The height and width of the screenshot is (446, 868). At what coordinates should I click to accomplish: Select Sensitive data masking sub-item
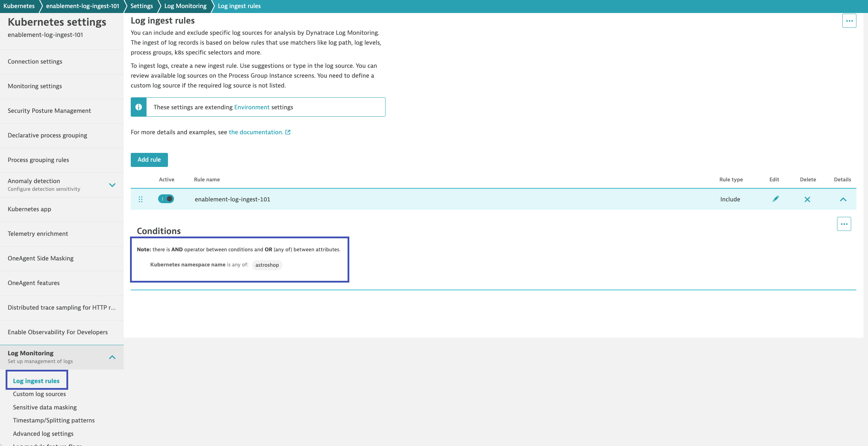(x=45, y=407)
